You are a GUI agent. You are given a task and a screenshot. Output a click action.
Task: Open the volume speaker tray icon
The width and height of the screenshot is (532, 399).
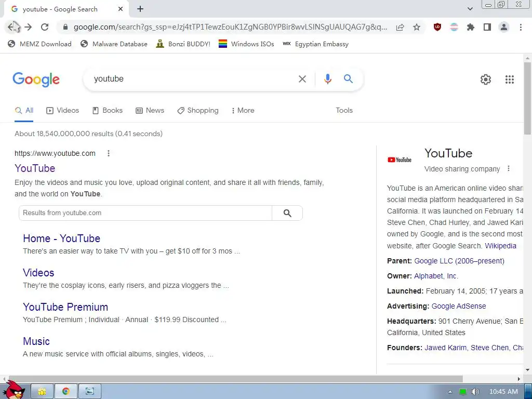tap(475, 392)
